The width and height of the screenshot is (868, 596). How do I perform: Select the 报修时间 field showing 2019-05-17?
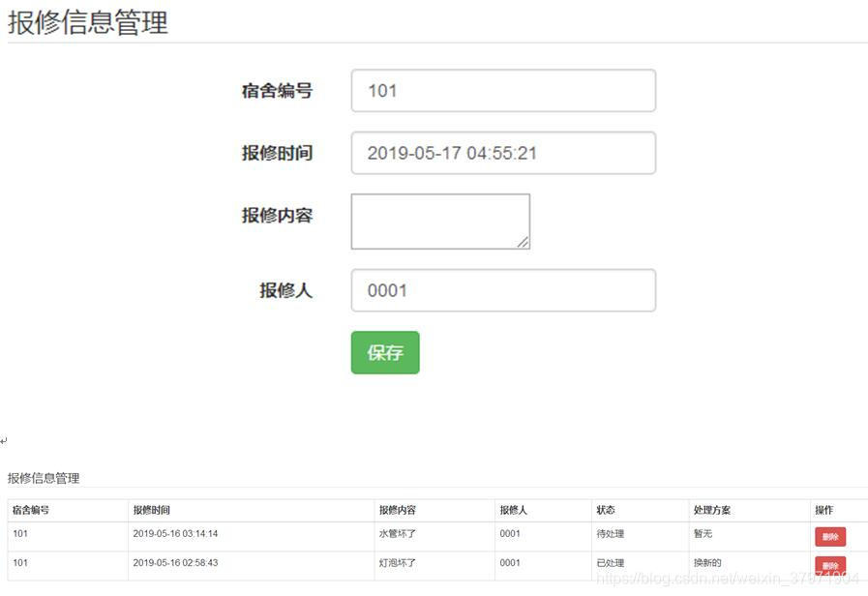click(x=502, y=152)
